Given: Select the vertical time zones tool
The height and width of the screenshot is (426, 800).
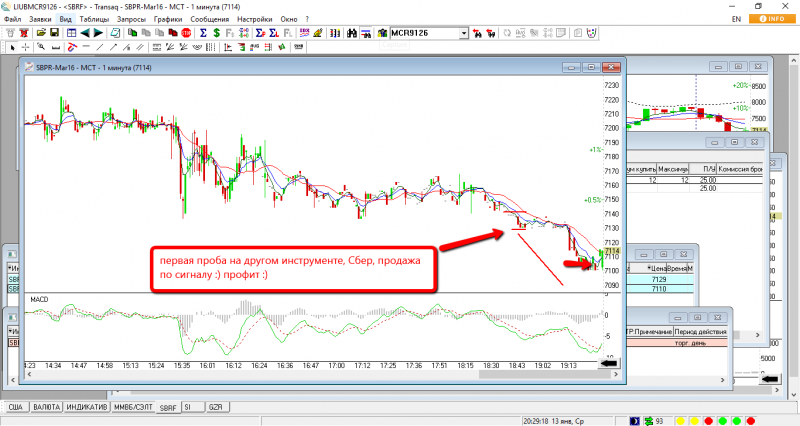Looking at the screenshot, I should pos(210,47).
